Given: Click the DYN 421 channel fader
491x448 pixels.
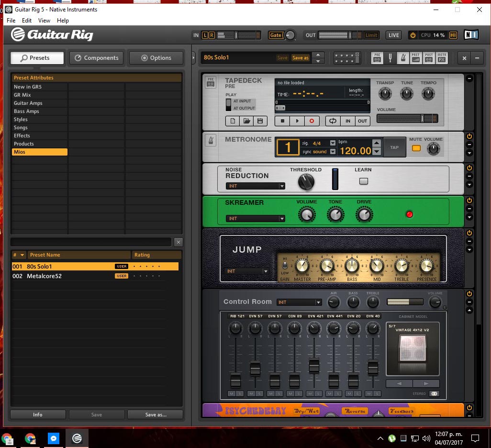Looking at the screenshot, I should click(314, 366).
